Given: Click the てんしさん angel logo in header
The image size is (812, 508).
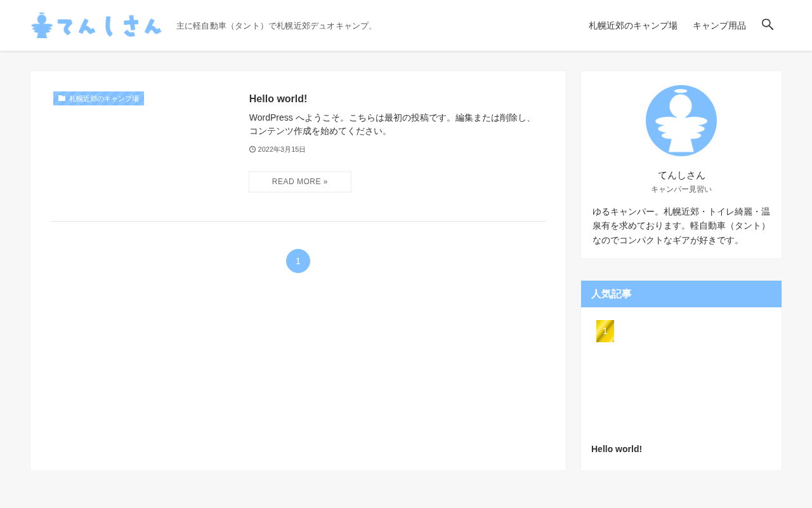Looking at the screenshot, I should [x=96, y=25].
